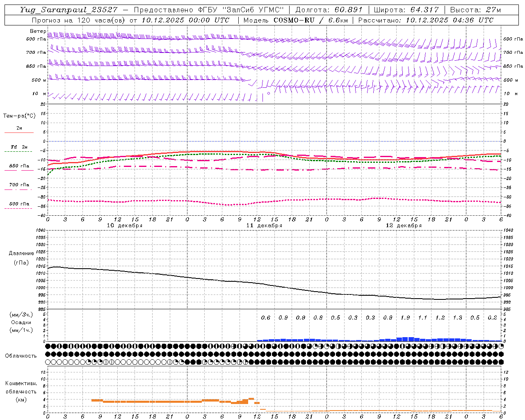Select calculated time 10.12.2025 04:36 UTC
The width and height of the screenshot is (525, 420).
click(x=450, y=20)
